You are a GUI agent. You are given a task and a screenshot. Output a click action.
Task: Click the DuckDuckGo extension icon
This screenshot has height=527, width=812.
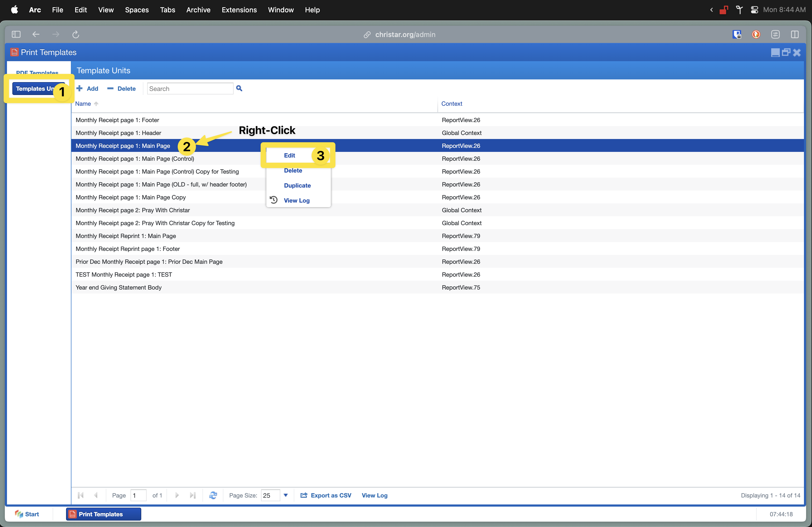[756, 34]
